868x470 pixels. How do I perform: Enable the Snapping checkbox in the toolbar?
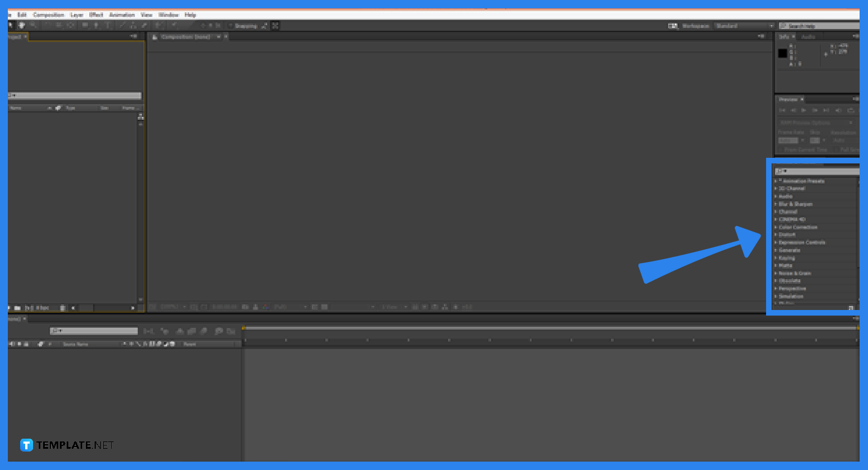230,25
